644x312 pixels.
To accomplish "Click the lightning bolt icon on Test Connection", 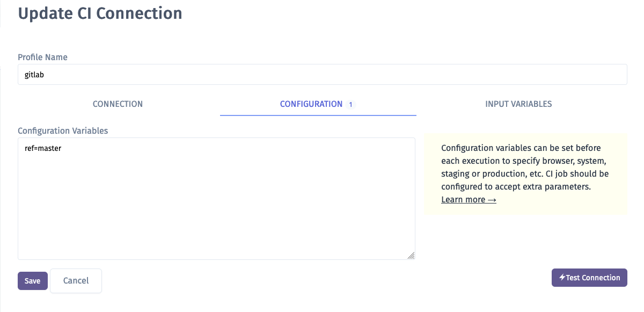I will pos(562,278).
